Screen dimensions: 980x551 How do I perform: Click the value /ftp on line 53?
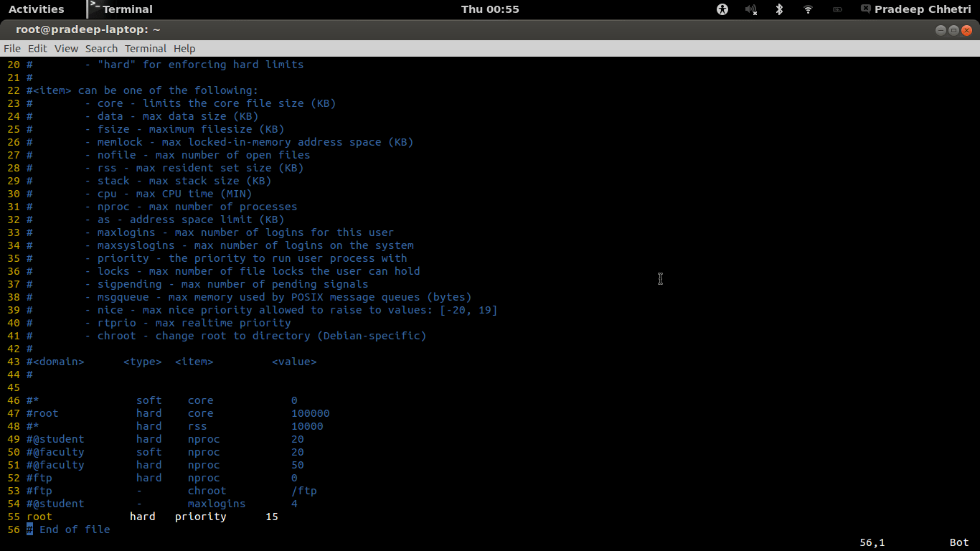coord(304,491)
